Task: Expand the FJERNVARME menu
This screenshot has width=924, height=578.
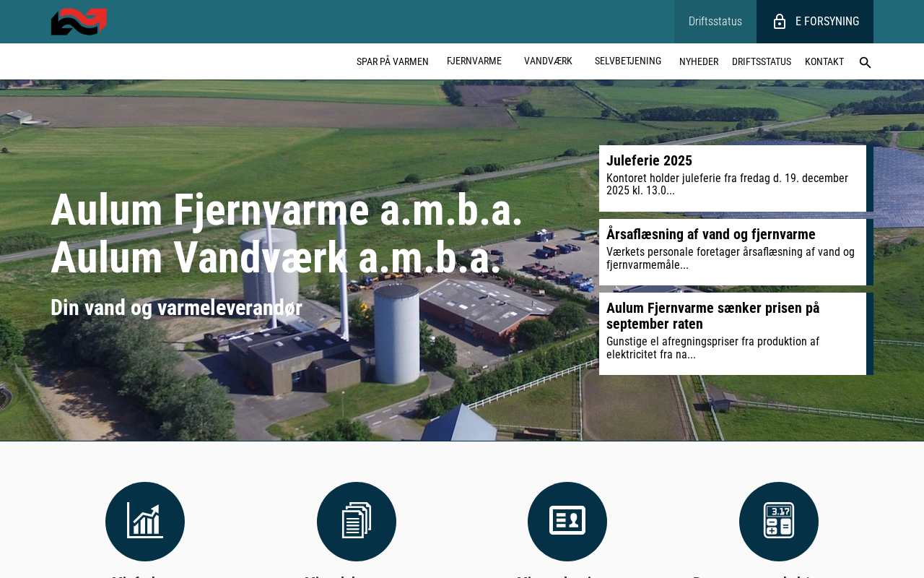Action: tap(474, 61)
